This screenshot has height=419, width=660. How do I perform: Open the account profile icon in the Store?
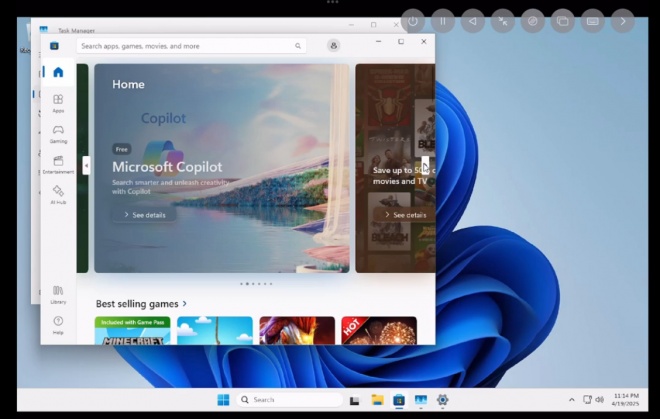pos(334,45)
